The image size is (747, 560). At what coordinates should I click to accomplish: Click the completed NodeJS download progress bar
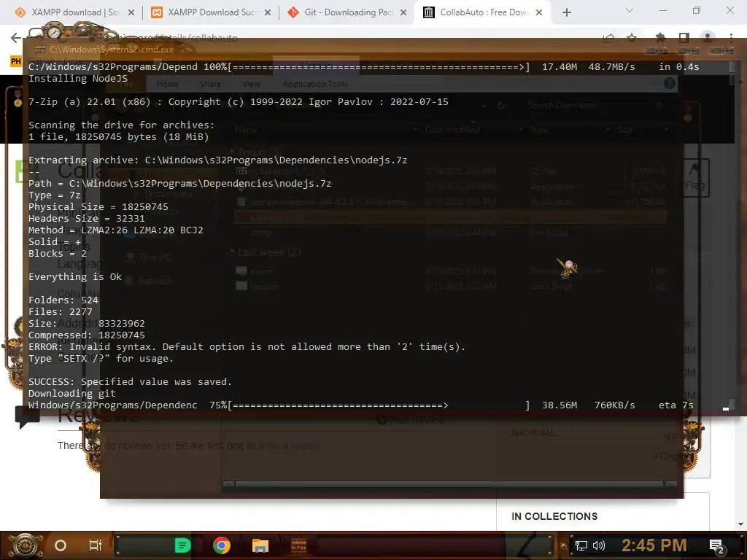tap(379, 66)
